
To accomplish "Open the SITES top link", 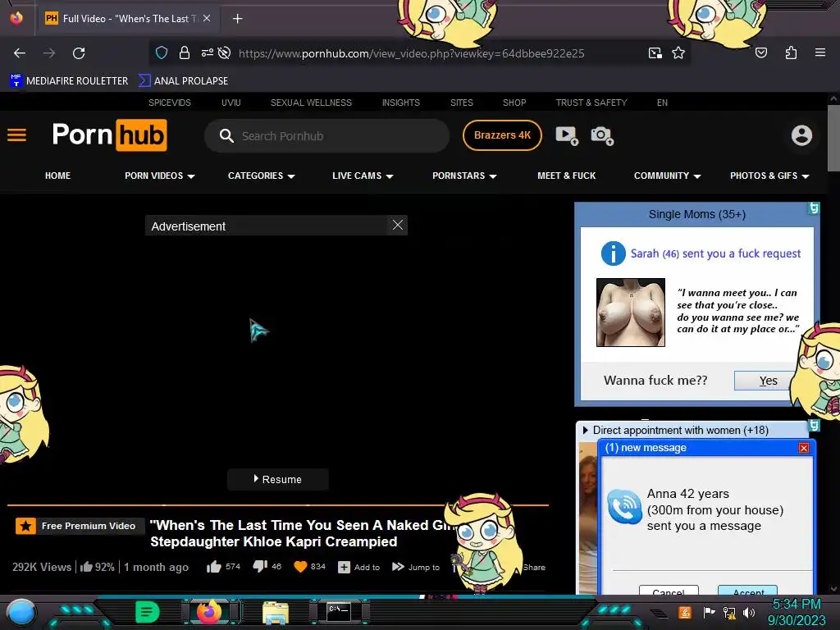I will point(461,103).
